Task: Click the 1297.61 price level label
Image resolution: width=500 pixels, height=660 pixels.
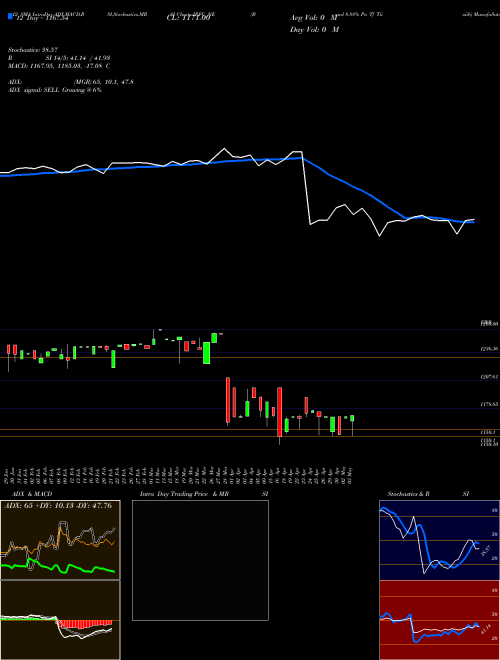Action: tap(490, 377)
